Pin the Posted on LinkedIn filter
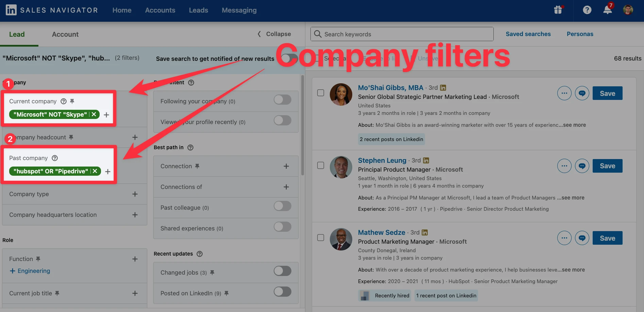This screenshot has width=644, height=312. click(226, 293)
